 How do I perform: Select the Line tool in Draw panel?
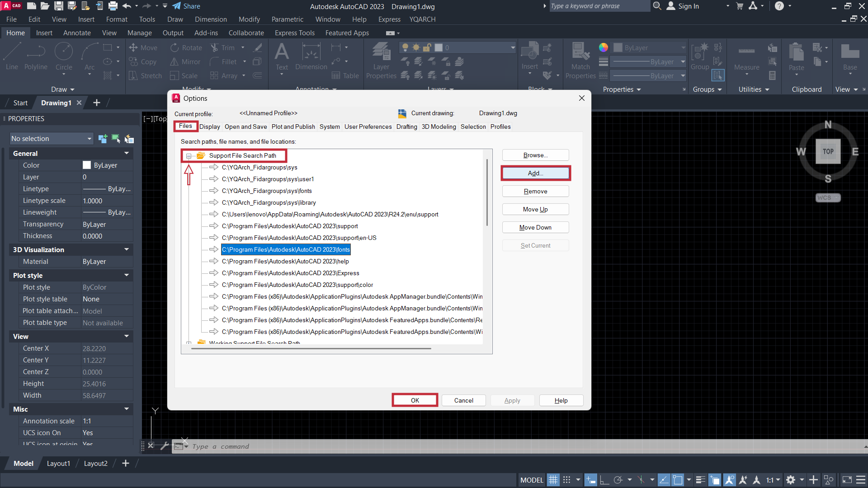(12, 56)
